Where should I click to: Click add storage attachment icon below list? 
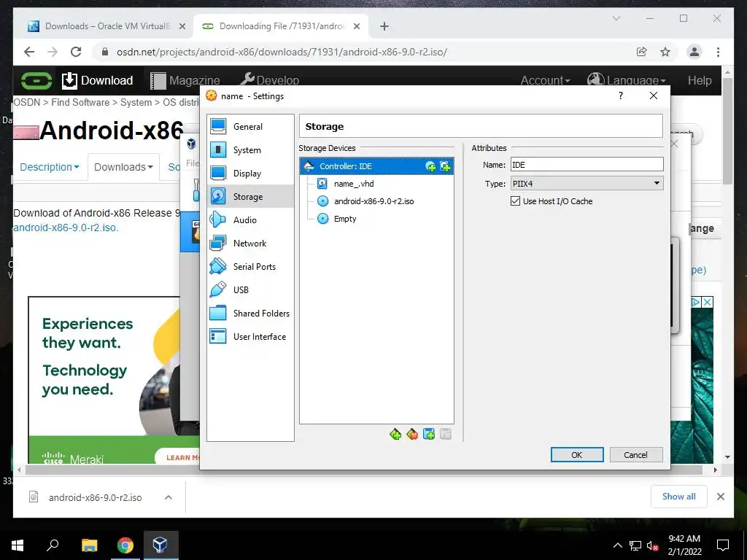pyautogui.click(x=429, y=435)
